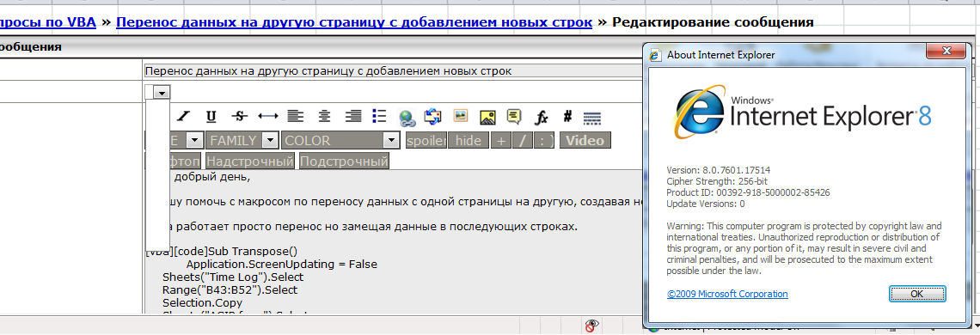Insert a bulleted list

pos(379,116)
